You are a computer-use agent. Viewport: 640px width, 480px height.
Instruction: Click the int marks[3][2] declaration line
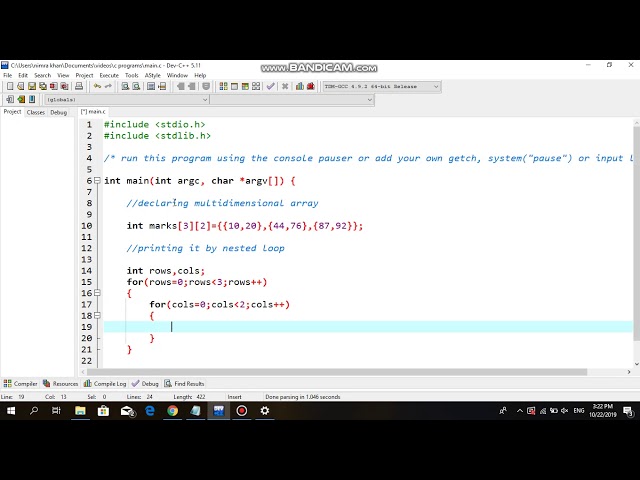(x=244, y=226)
